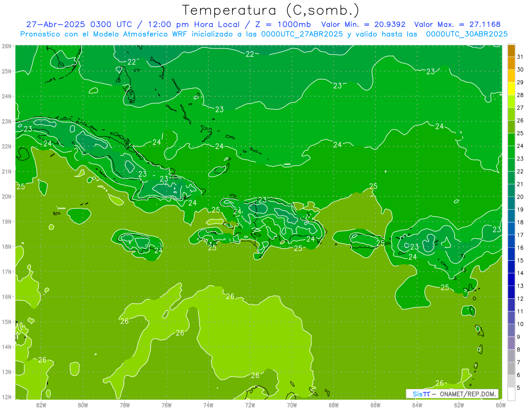
Task: Click the legend value label '29'
Action: 520,82
